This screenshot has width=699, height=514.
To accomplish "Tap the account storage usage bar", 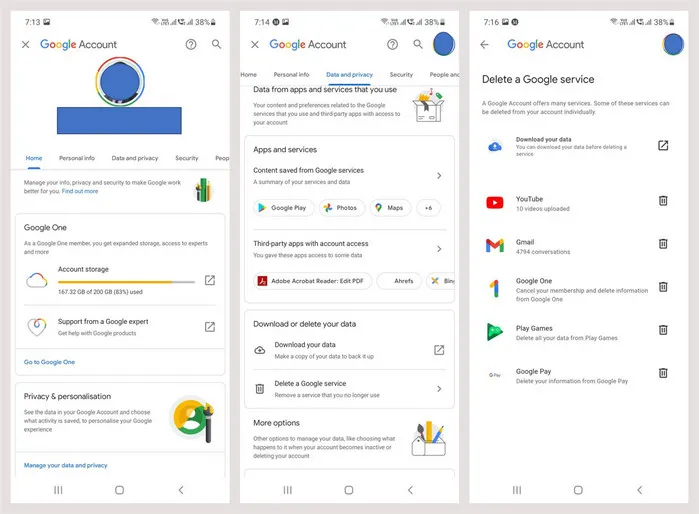I will point(126,282).
